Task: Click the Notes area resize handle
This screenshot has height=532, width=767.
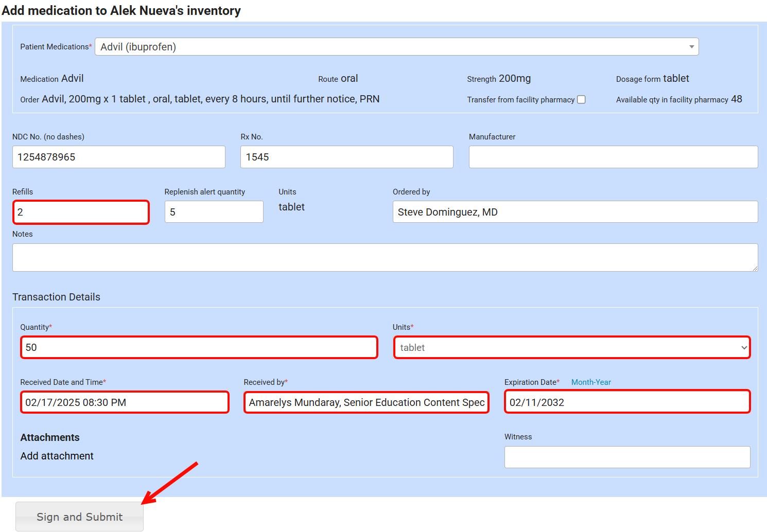Action: tap(755, 268)
